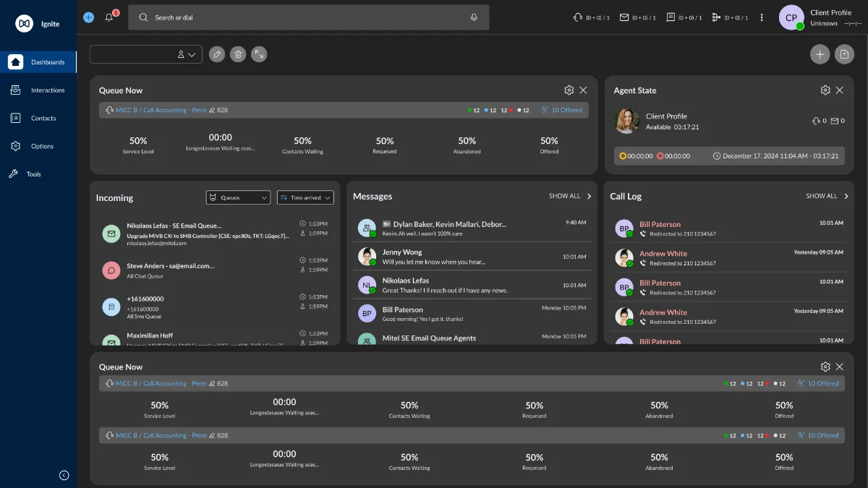Open Dylan Baker group message conversation
The image size is (868, 488).
(x=473, y=228)
